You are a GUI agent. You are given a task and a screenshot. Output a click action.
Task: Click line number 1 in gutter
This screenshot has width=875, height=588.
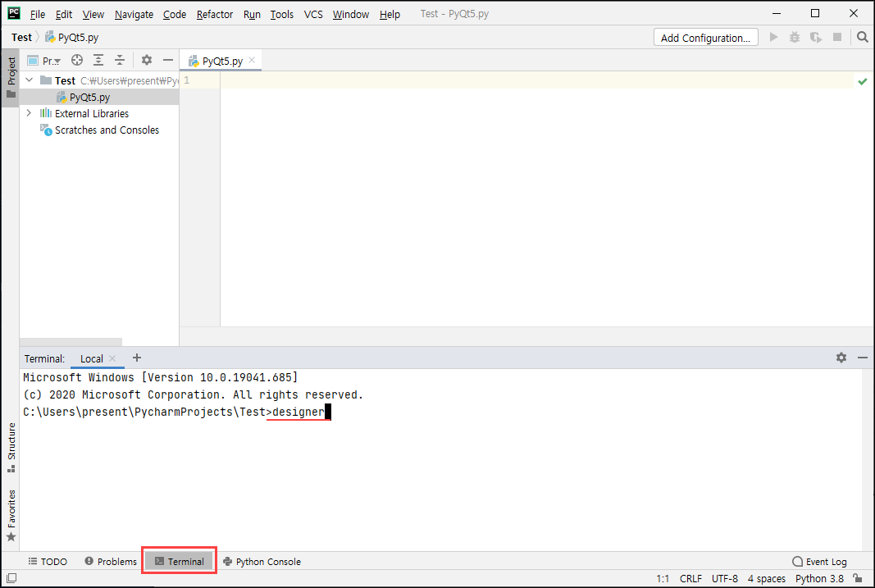coord(187,80)
